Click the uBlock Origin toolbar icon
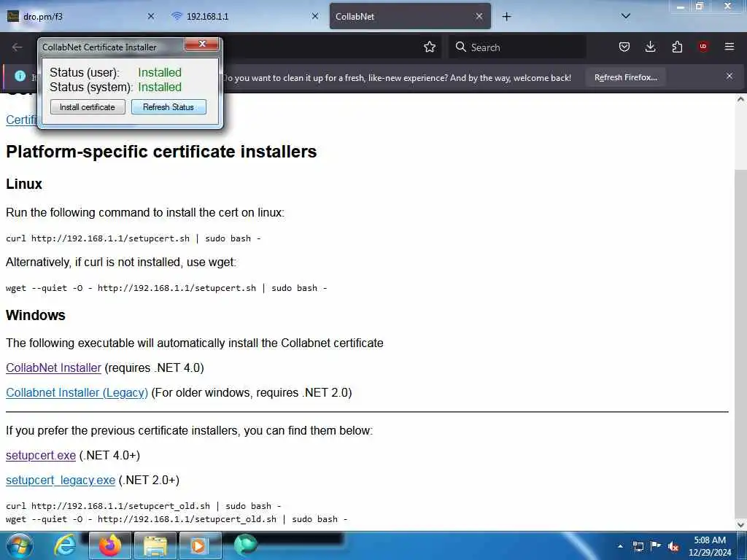 703,47
